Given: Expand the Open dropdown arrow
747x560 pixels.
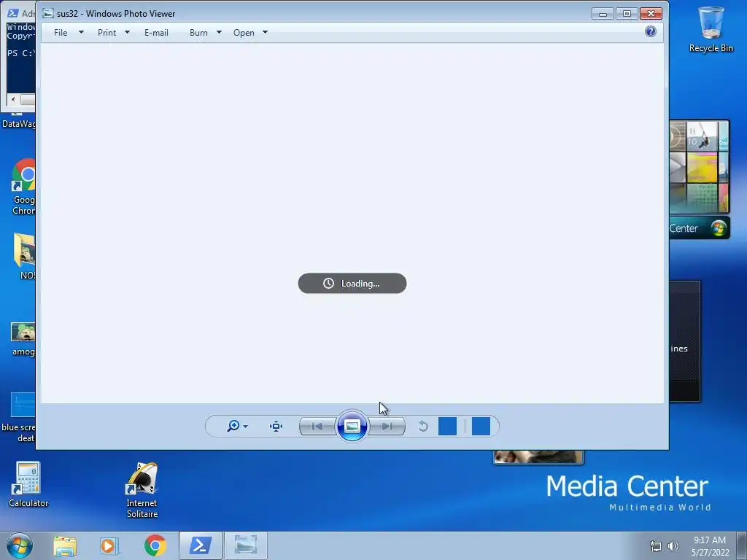Looking at the screenshot, I should click(x=266, y=32).
